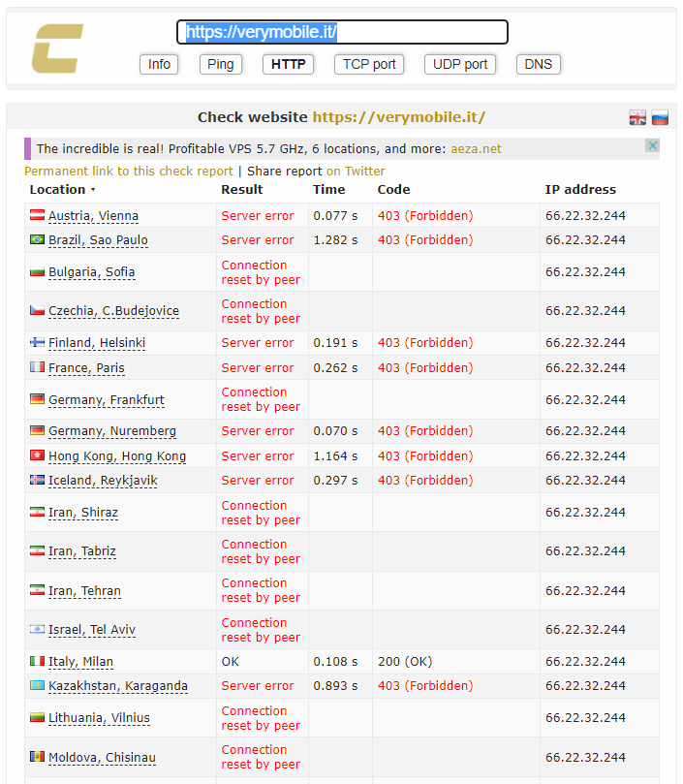Select the TCP port check

(x=369, y=64)
